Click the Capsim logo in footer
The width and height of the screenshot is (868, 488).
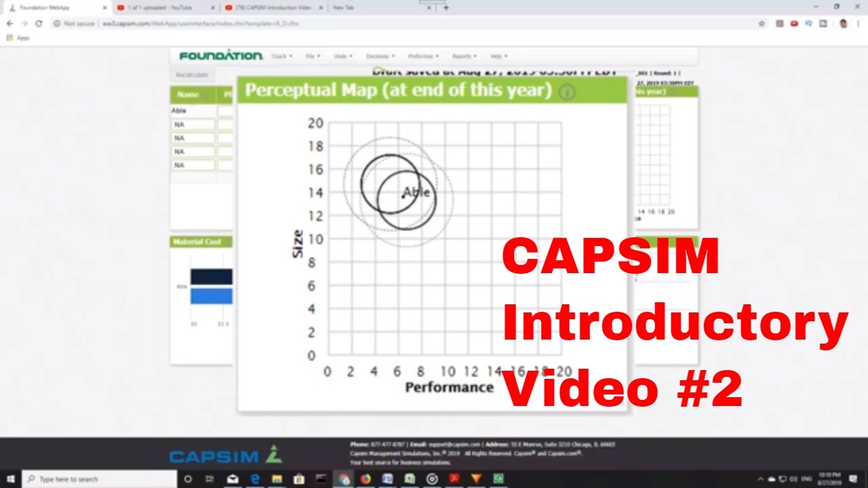(x=225, y=456)
